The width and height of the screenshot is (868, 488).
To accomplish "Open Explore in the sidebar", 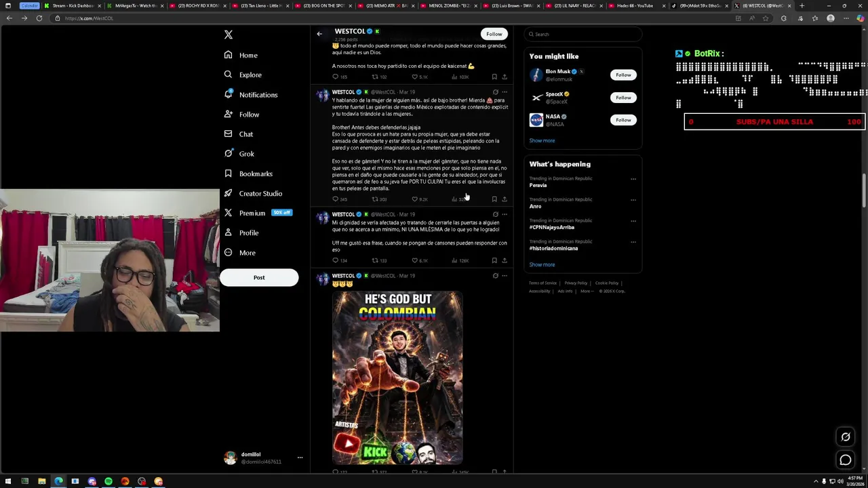I will (243, 75).
